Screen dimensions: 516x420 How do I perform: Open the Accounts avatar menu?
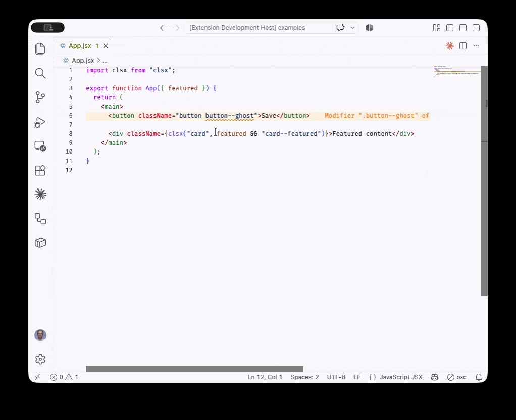pyautogui.click(x=40, y=335)
